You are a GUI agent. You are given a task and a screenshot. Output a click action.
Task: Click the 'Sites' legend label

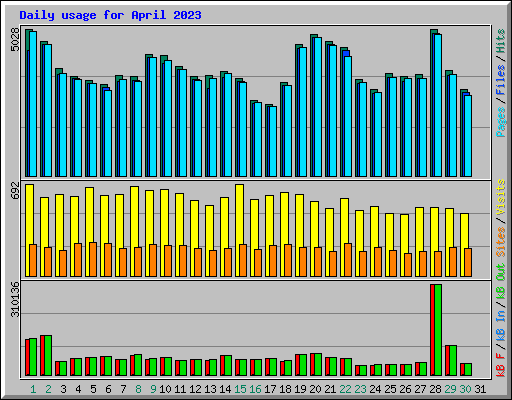point(501,242)
